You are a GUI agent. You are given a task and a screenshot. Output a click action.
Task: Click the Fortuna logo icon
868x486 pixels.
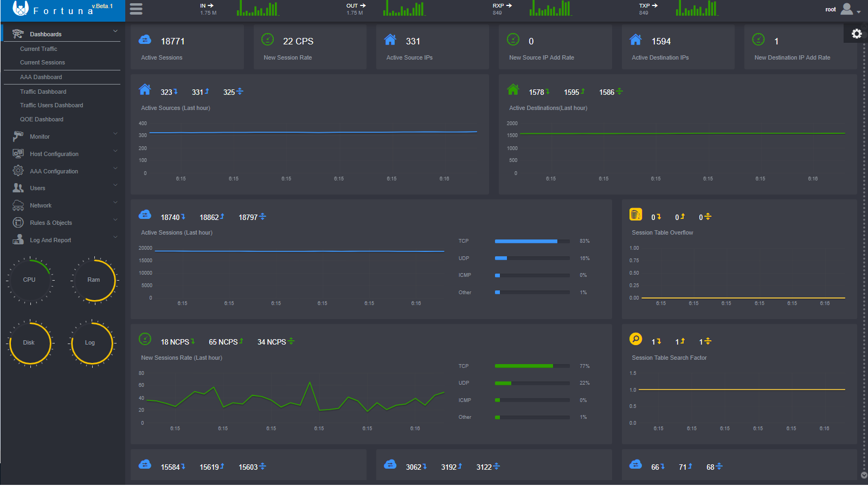(x=20, y=8)
